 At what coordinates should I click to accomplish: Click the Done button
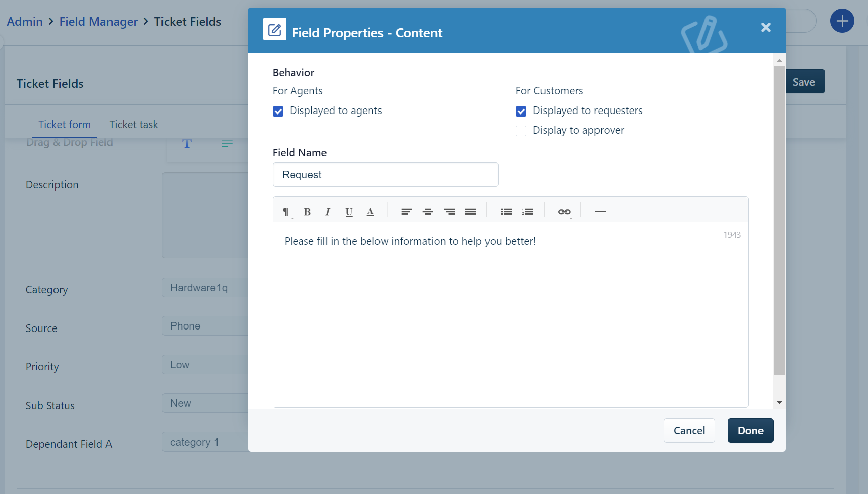coord(750,430)
